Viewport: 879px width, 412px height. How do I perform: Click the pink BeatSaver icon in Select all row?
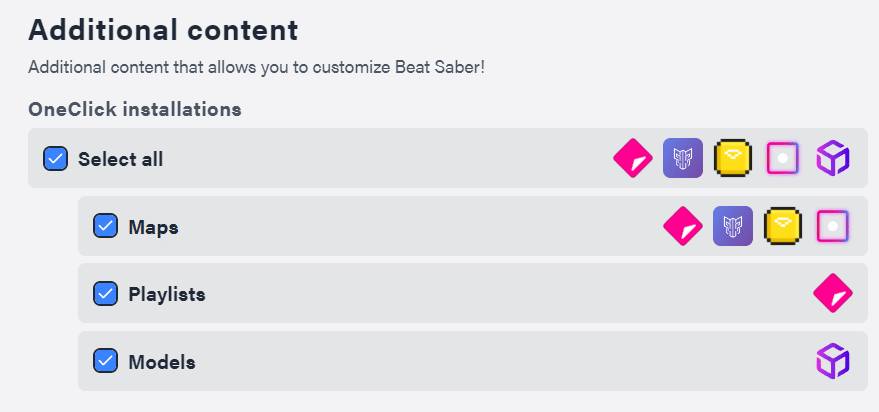pyautogui.click(x=632, y=158)
